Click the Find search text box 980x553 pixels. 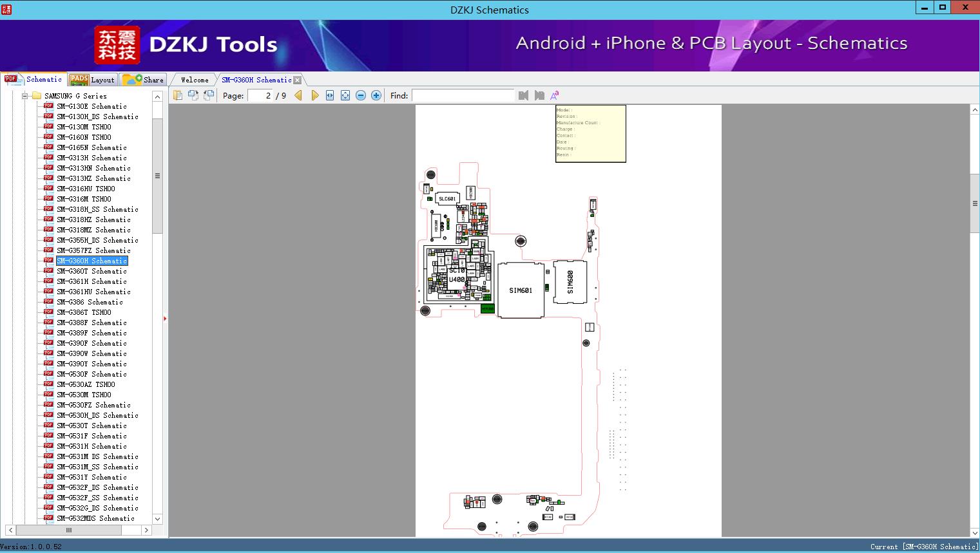pyautogui.click(x=463, y=95)
